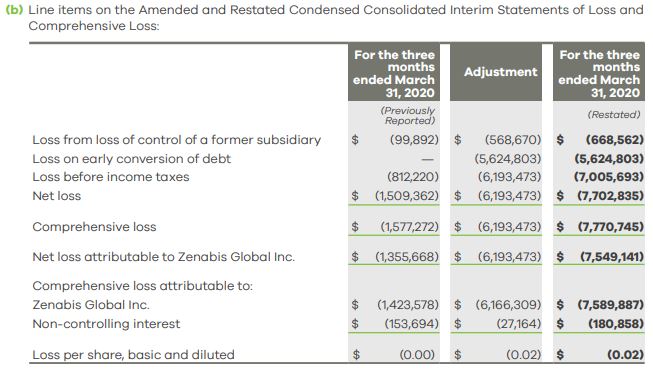Screen dimensions: 653x370
Task: Select the green '(b)' section marker
Action: tap(15, 10)
